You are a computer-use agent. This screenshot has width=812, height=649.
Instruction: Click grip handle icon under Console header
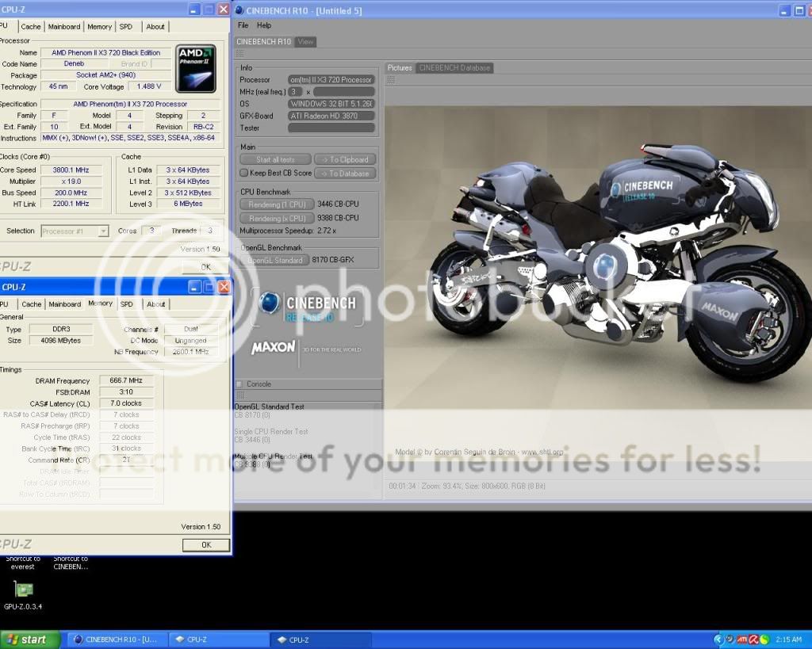coord(239,395)
